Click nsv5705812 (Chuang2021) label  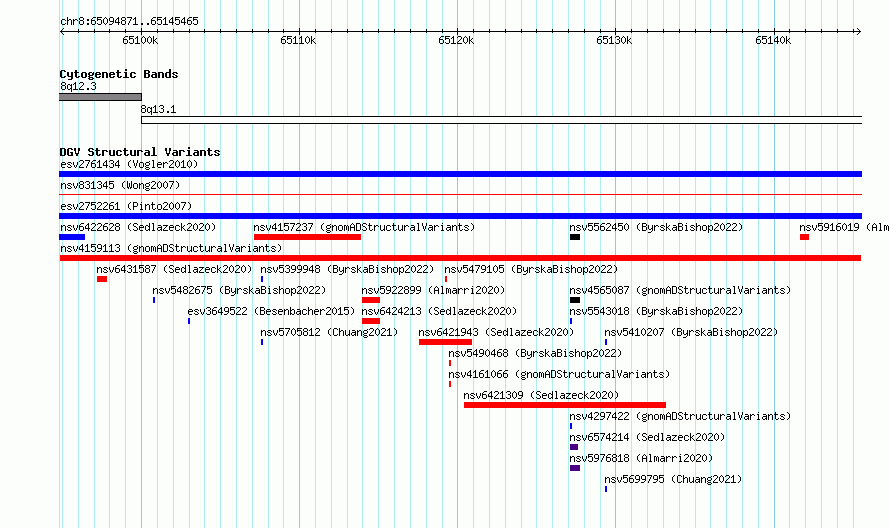coord(329,332)
